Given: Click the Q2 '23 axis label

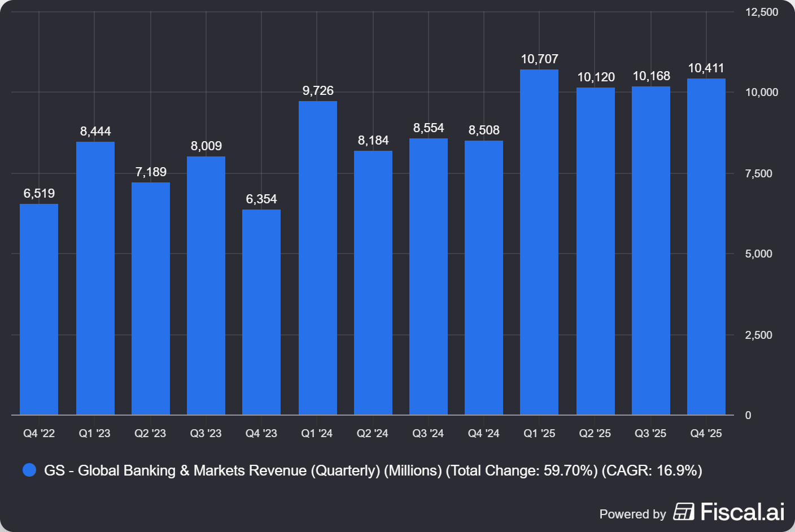Looking at the screenshot, I should [x=150, y=433].
